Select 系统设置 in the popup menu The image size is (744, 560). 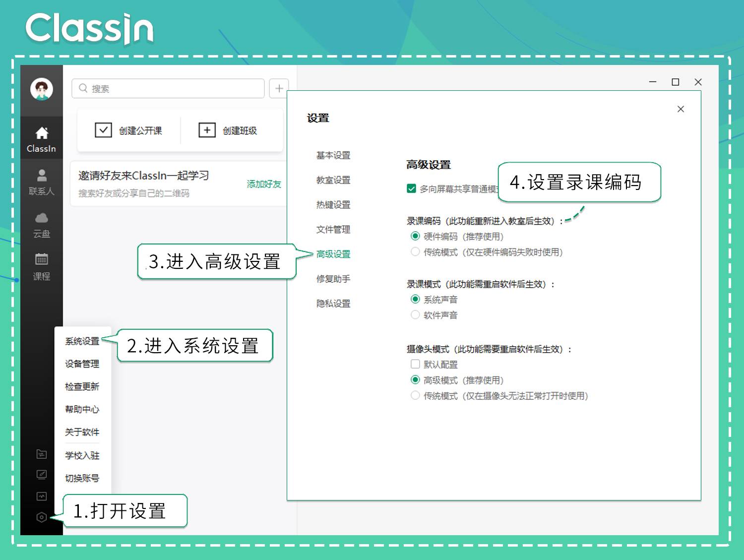pos(82,341)
